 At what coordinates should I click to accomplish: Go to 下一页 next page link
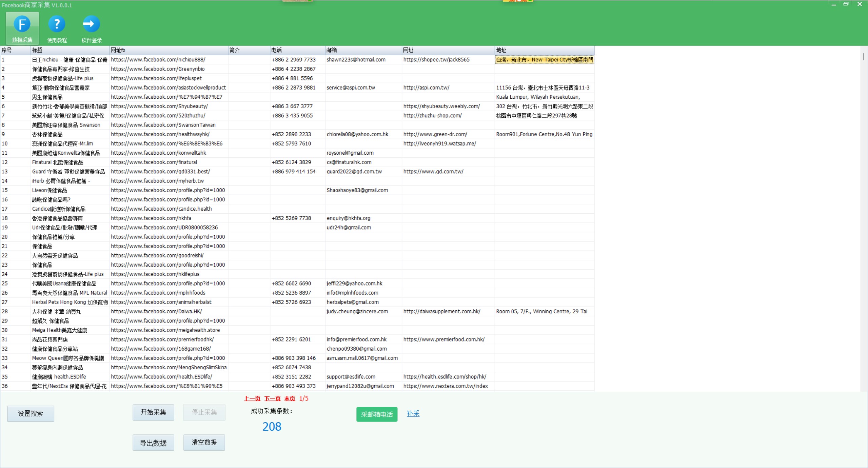coord(272,398)
